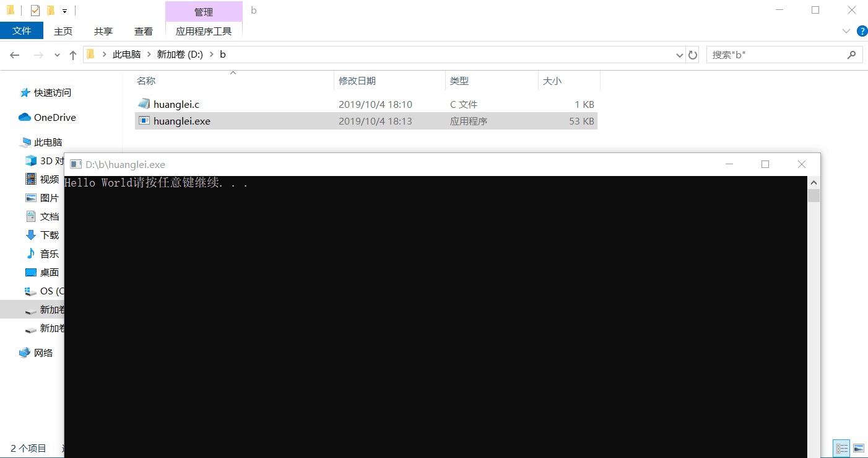Screen dimensions: 868x458
Task: Refresh the folder with the refresh icon
Action: [x=693, y=55]
